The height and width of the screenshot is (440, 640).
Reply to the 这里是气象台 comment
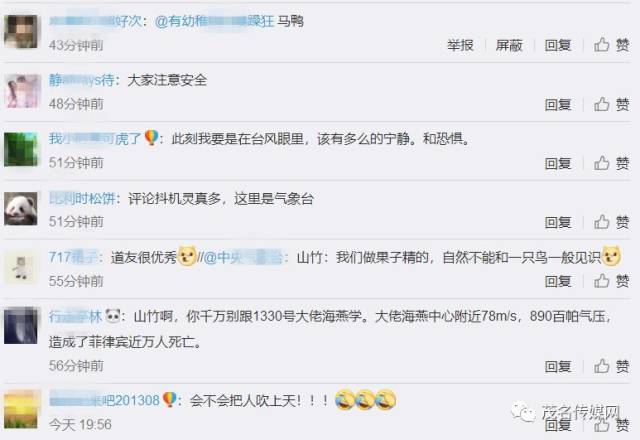[558, 222]
